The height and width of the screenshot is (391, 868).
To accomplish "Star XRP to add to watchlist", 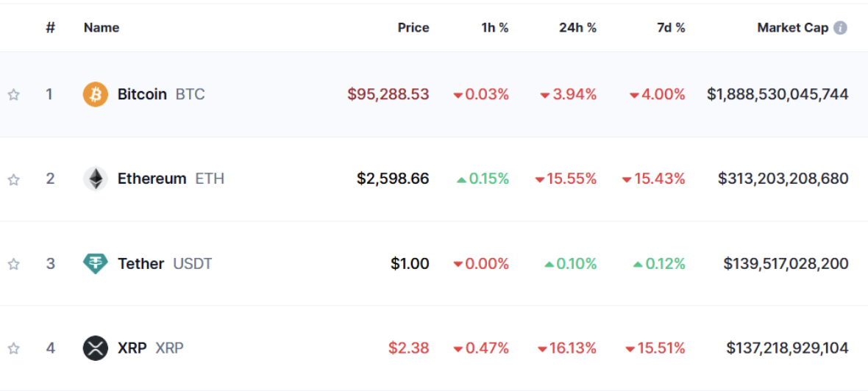I will pyautogui.click(x=13, y=348).
